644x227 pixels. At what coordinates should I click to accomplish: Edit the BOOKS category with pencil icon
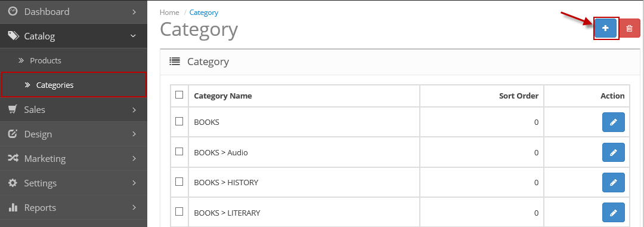(x=613, y=122)
